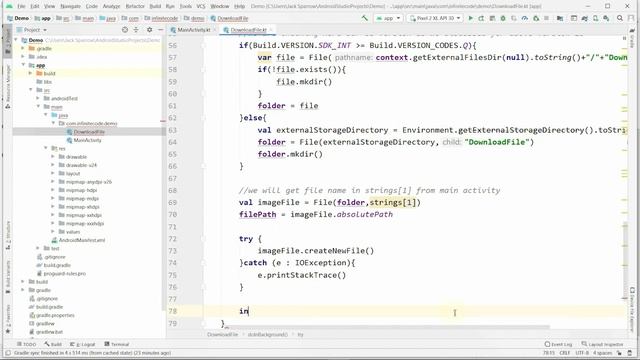Image resolution: width=640 pixels, height=360 pixels.
Task: Open Layout Inspector in bottom bar
Action: tap(602, 344)
